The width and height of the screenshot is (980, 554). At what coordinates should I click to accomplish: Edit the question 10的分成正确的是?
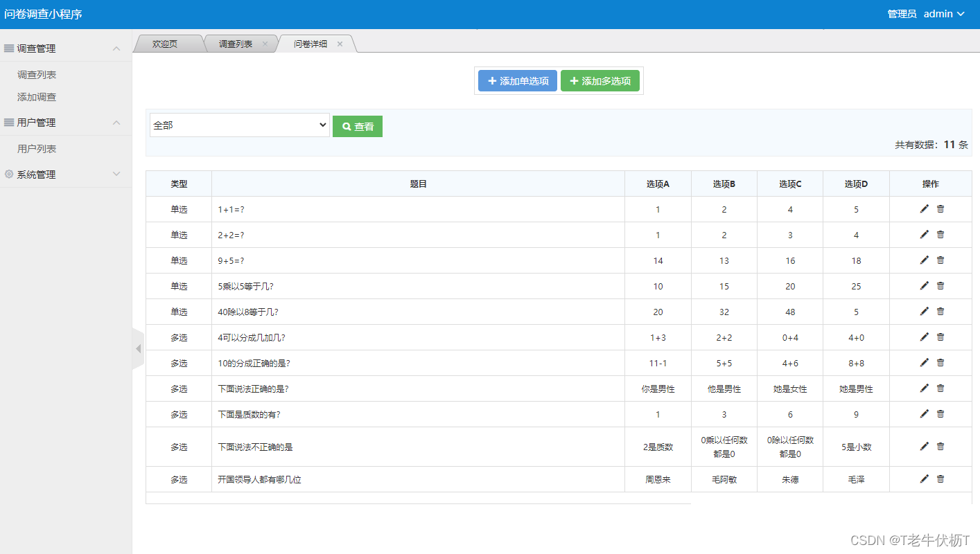coord(924,363)
